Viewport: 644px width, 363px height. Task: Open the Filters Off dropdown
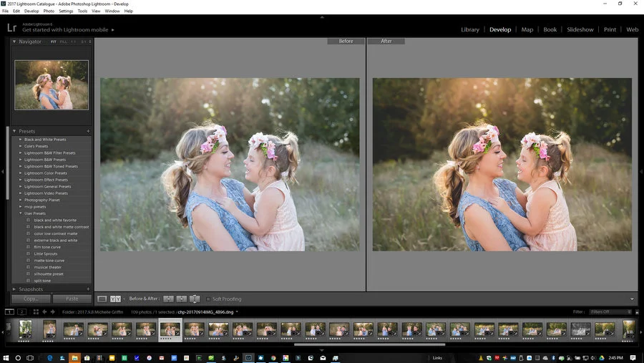click(610, 312)
